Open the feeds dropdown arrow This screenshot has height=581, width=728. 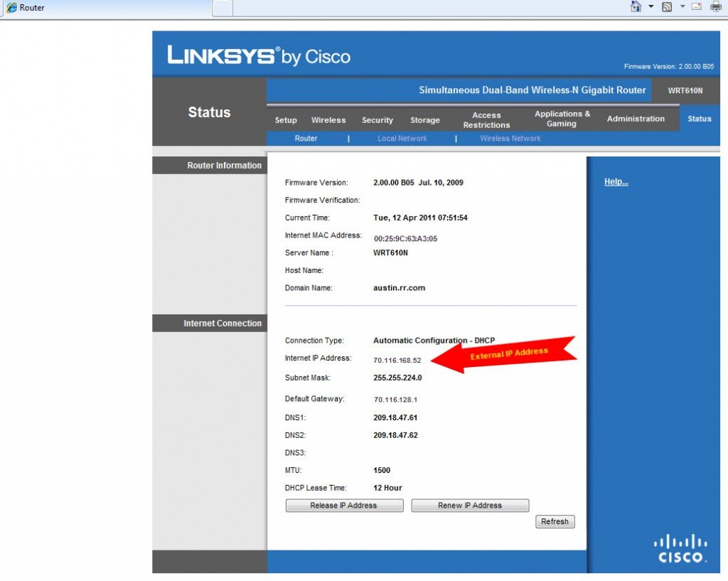682,6
